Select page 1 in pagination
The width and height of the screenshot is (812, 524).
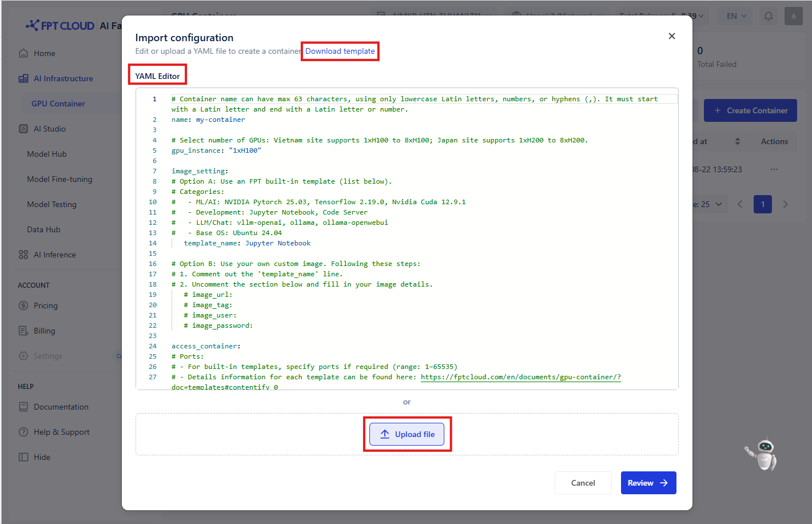tap(763, 204)
